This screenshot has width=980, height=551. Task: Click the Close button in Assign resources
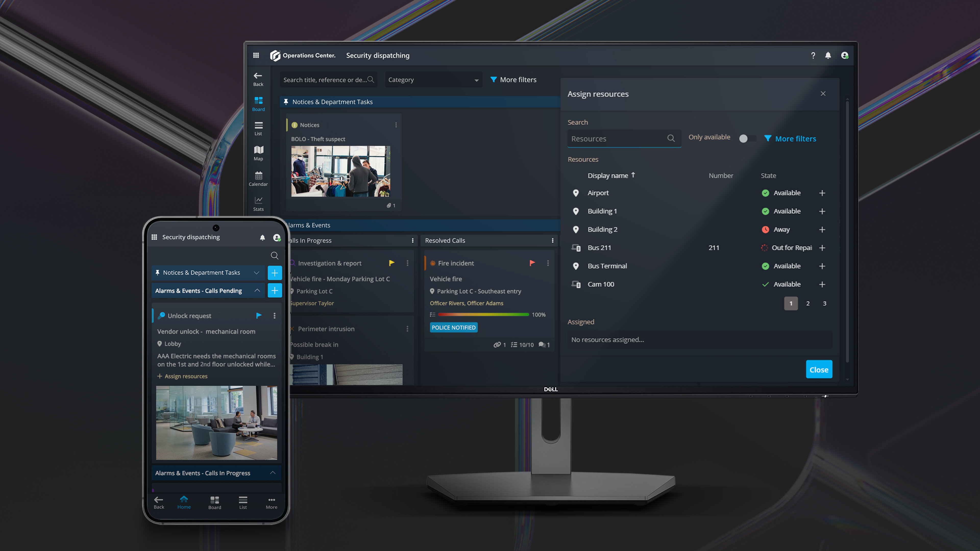click(x=818, y=369)
